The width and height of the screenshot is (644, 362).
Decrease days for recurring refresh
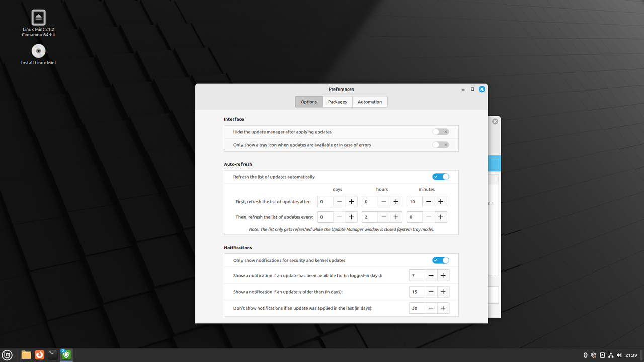point(340,217)
